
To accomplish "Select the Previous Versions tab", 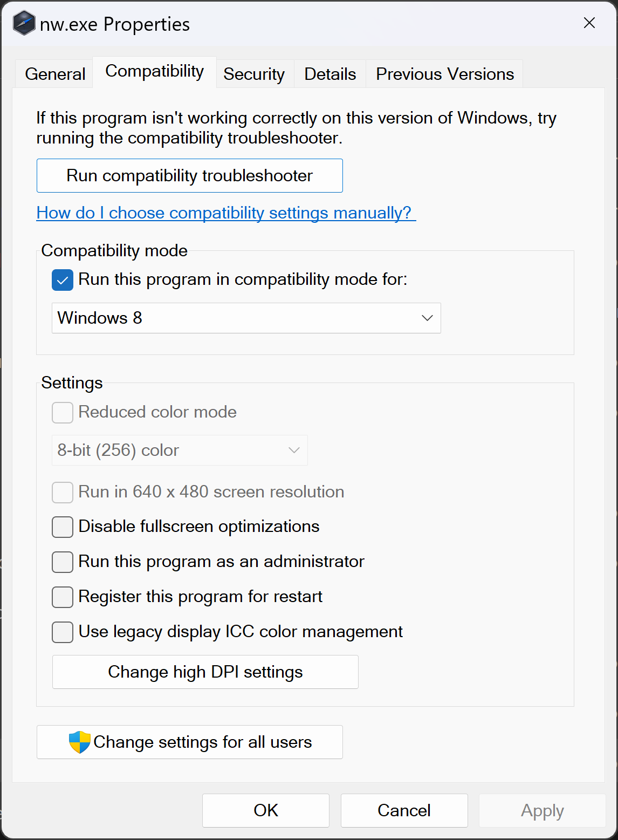I will point(445,74).
